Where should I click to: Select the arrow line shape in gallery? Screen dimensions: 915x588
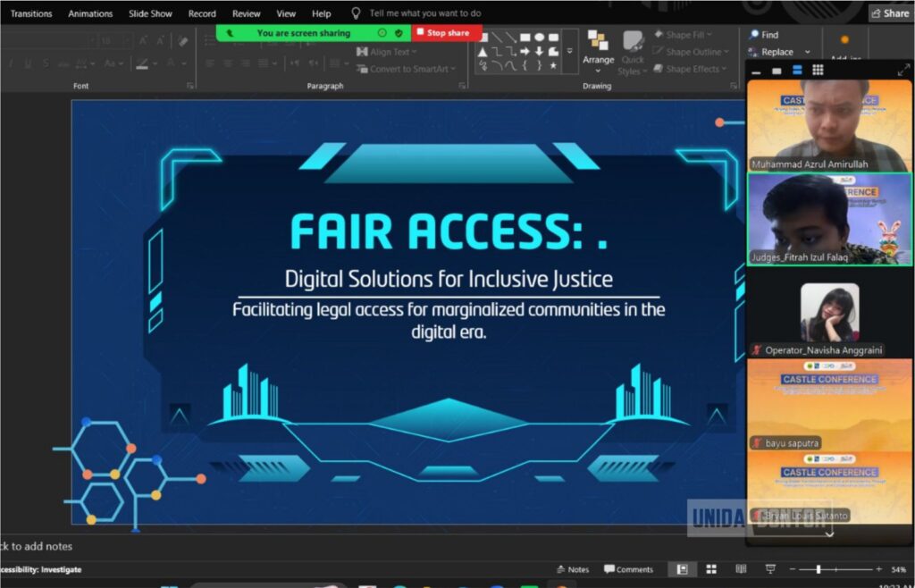[510, 38]
